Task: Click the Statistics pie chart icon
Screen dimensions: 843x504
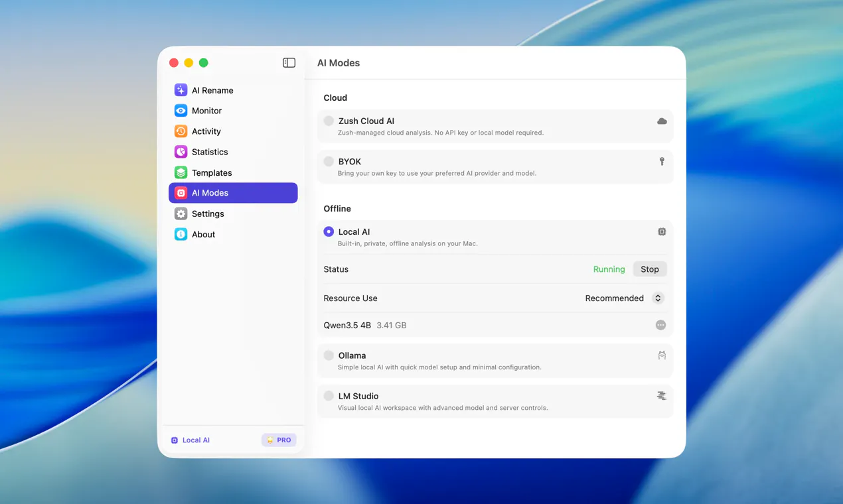Action: click(x=181, y=152)
